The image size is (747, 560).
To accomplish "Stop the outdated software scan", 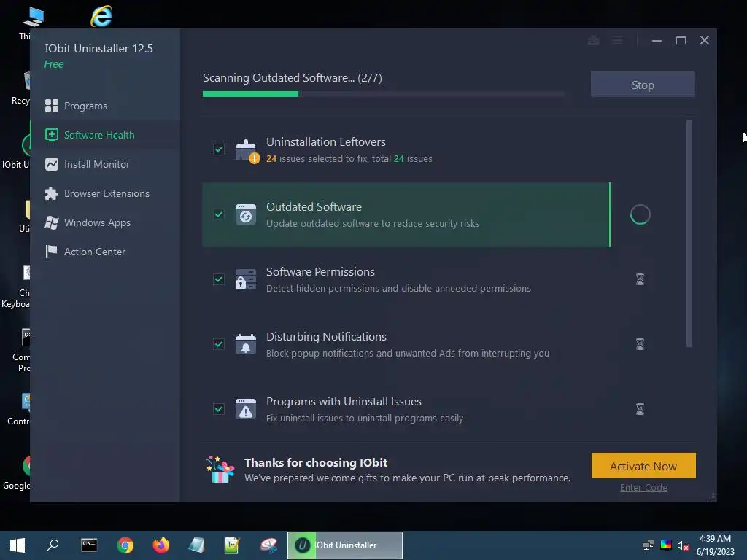I will pos(643,85).
